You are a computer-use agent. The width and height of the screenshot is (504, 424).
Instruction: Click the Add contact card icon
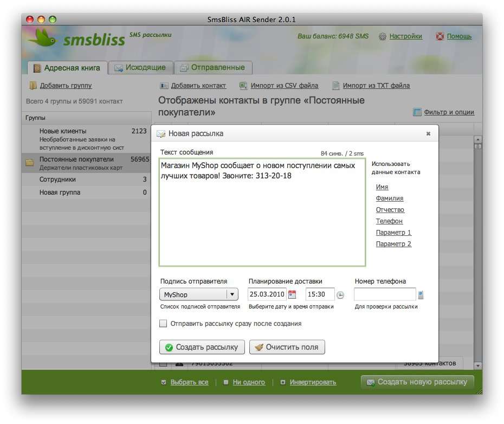coord(164,86)
